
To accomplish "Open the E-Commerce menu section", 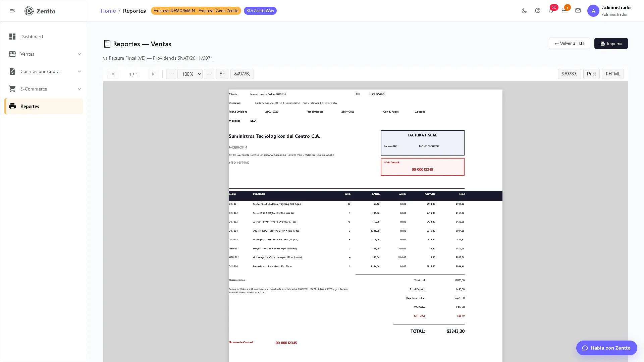I will click(44, 89).
